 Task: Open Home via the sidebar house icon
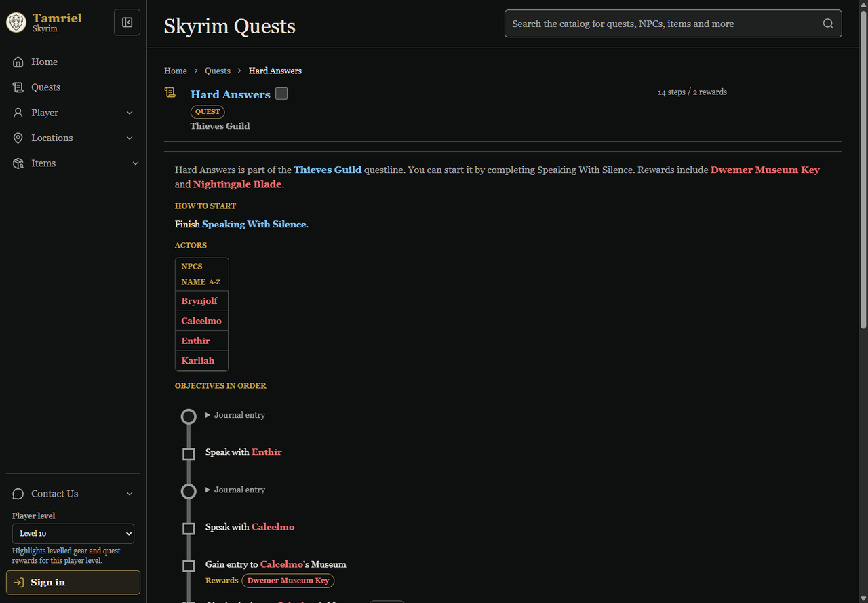click(18, 62)
